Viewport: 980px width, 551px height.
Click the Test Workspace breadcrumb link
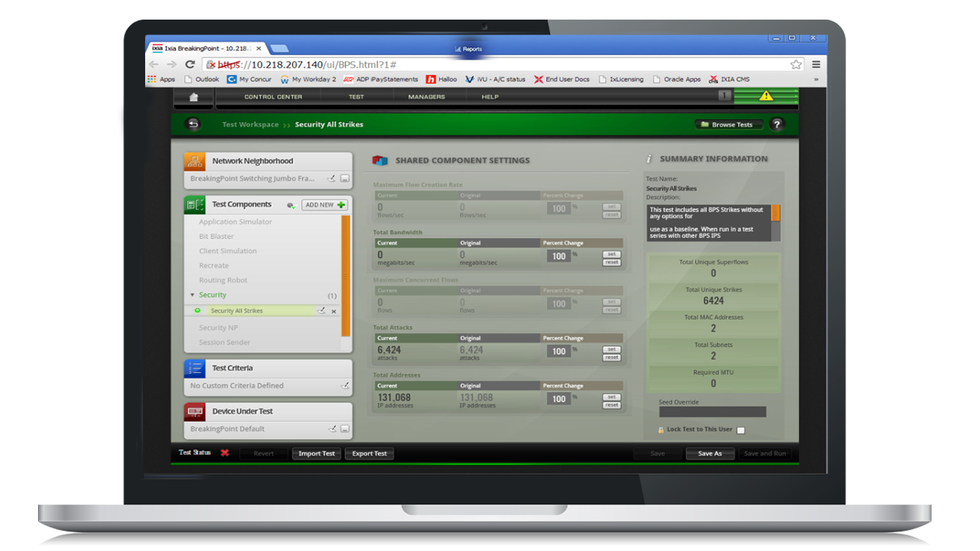click(250, 124)
